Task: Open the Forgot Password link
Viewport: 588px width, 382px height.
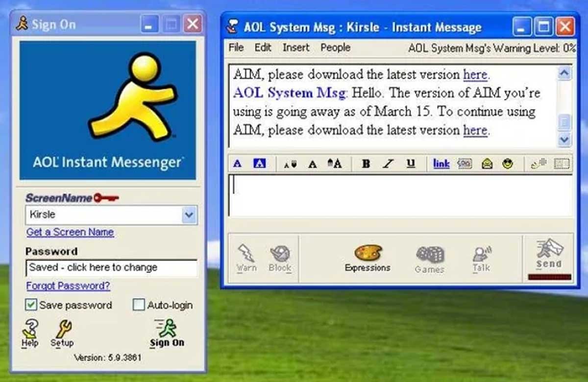Action: tap(68, 286)
